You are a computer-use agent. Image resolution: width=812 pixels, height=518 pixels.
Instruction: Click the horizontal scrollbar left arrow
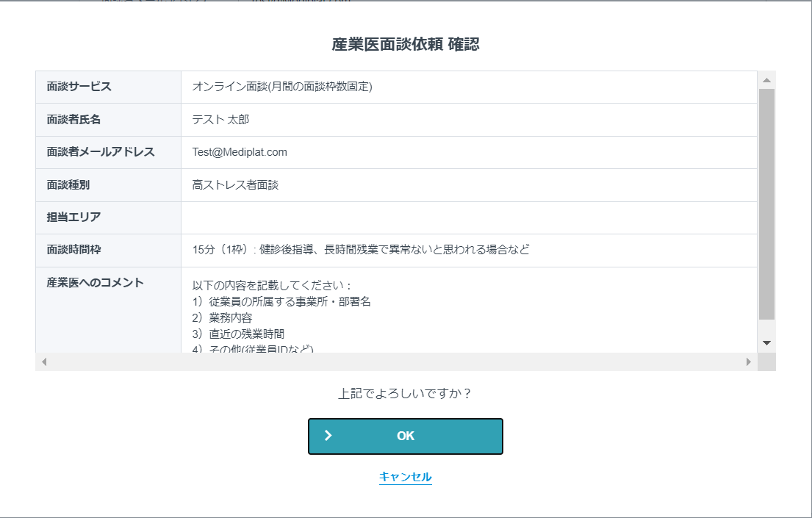click(x=43, y=361)
